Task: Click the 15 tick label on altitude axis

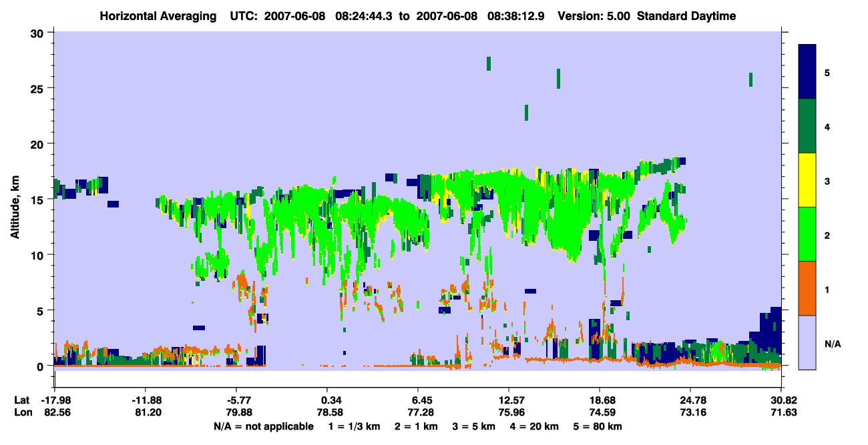Action: (38, 199)
